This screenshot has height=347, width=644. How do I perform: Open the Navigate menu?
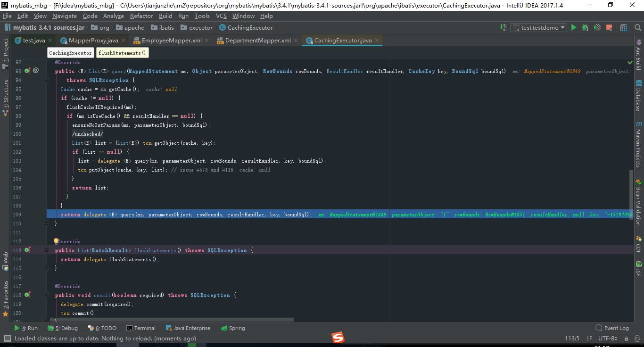click(x=64, y=16)
